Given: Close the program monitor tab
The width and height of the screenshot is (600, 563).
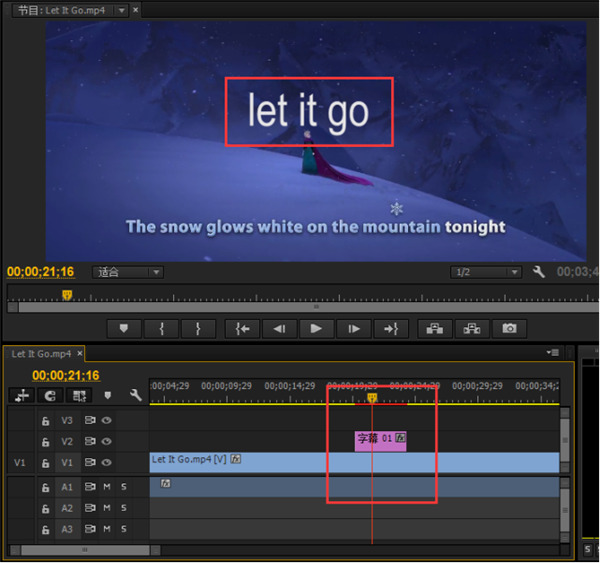Looking at the screenshot, I should (x=135, y=10).
